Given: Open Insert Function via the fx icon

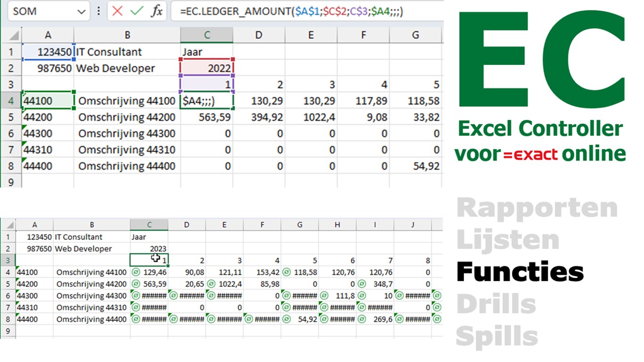Looking at the screenshot, I should click(157, 11).
